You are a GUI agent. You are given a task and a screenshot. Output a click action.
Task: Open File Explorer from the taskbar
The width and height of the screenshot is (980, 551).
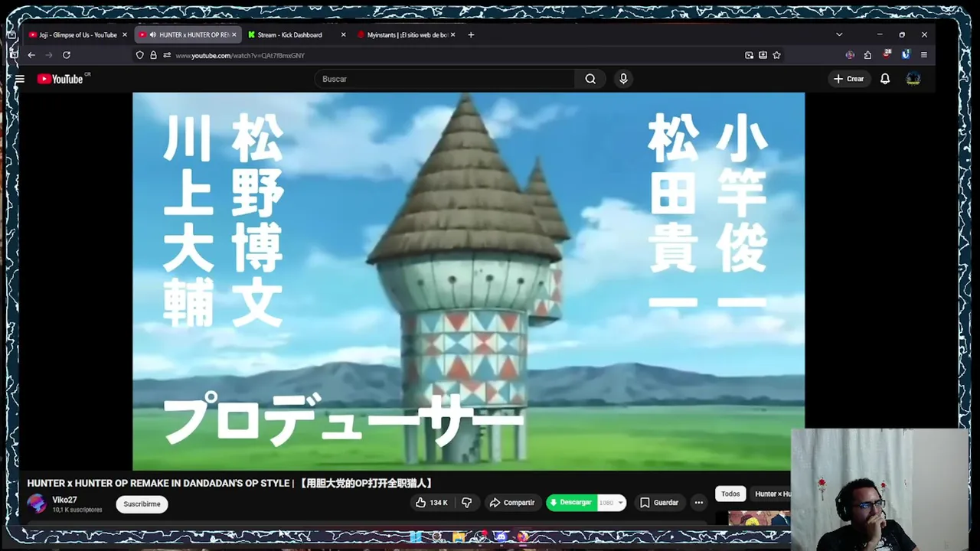(459, 537)
